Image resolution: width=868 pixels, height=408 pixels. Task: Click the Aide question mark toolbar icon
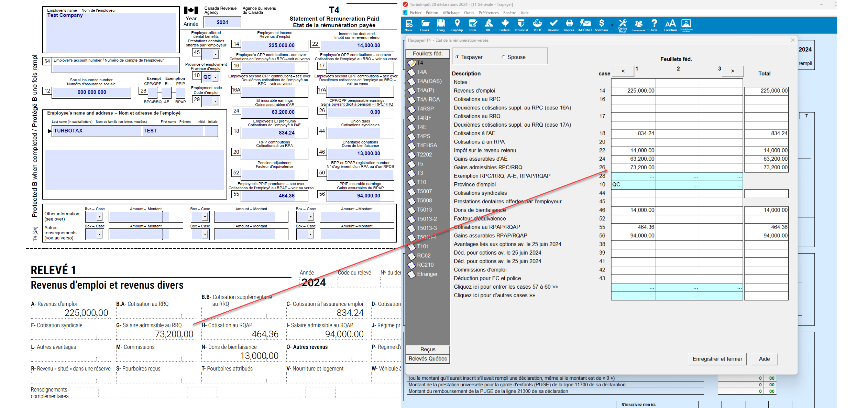pos(654,25)
